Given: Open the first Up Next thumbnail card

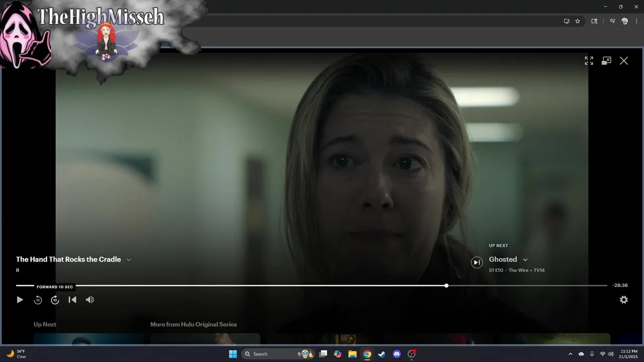Looking at the screenshot, I should [88, 338].
